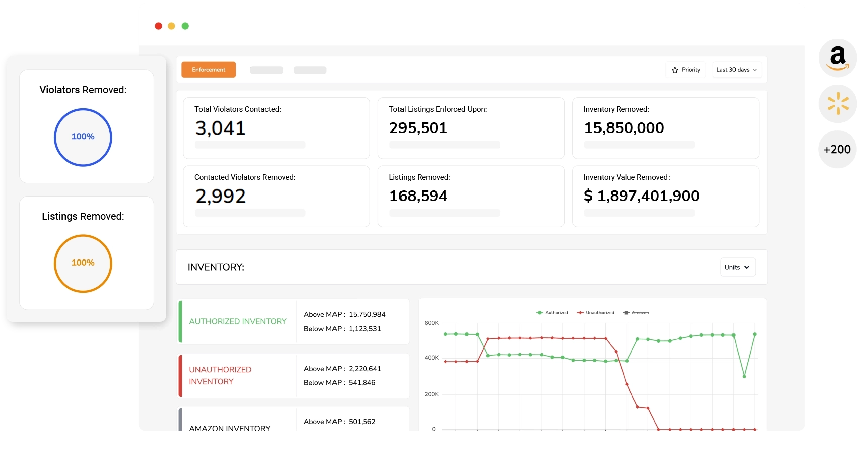
Task: Open the Last 30 days date dropdown
Action: pyautogui.click(x=736, y=70)
